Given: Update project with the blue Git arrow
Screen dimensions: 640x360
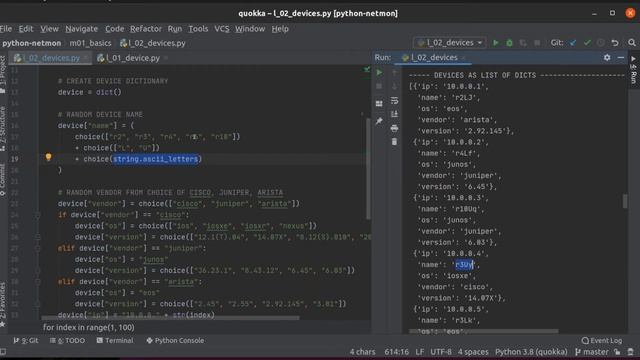Looking at the screenshot, I should point(573,43).
